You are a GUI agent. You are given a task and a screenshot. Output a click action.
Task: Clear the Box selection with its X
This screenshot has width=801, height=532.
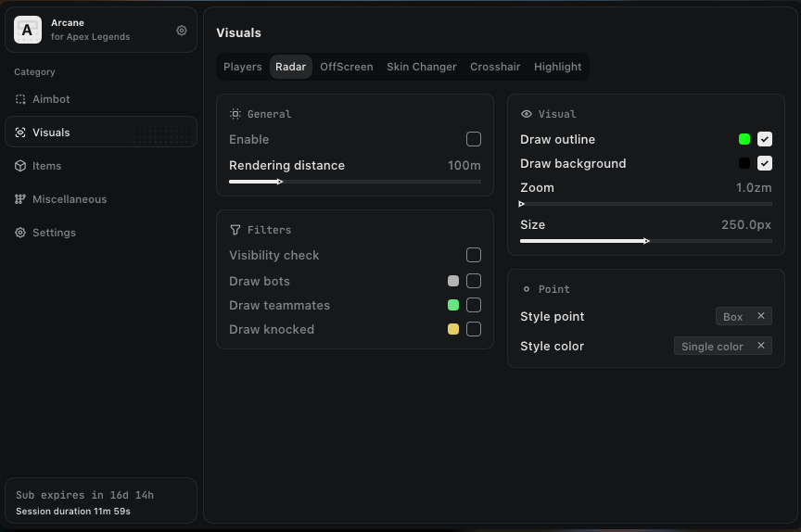pos(761,316)
